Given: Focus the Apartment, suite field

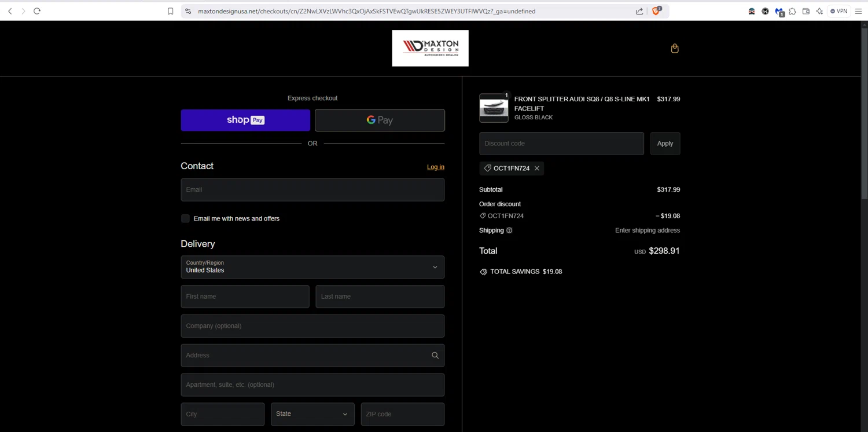Looking at the screenshot, I should [x=312, y=385].
